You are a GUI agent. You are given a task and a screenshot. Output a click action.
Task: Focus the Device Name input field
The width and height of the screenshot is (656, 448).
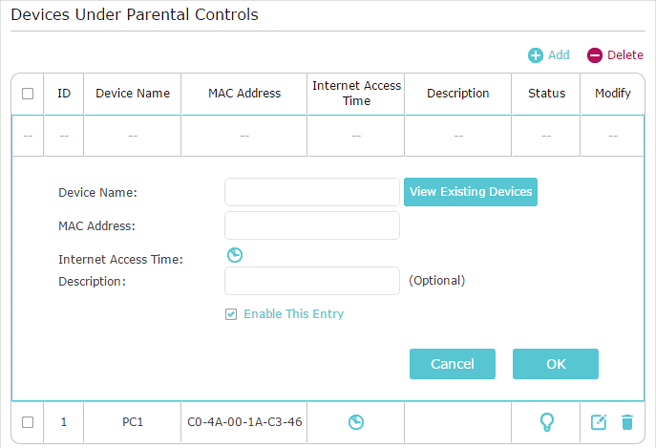tap(312, 192)
